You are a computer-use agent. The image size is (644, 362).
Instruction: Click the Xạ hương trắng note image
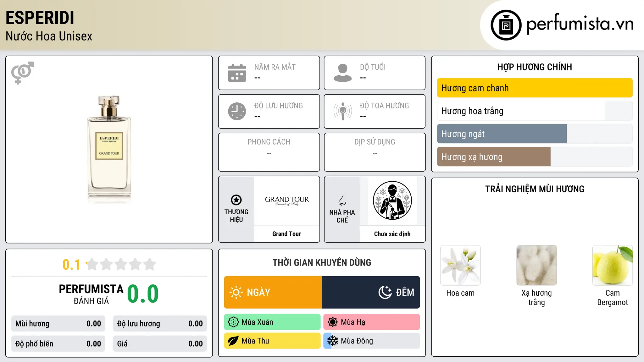pos(536,265)
